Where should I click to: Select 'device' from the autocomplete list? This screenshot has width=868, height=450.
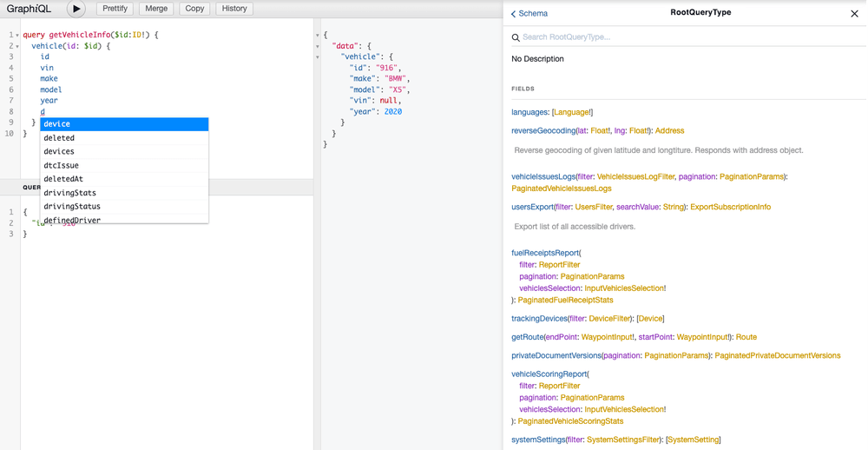124,124
